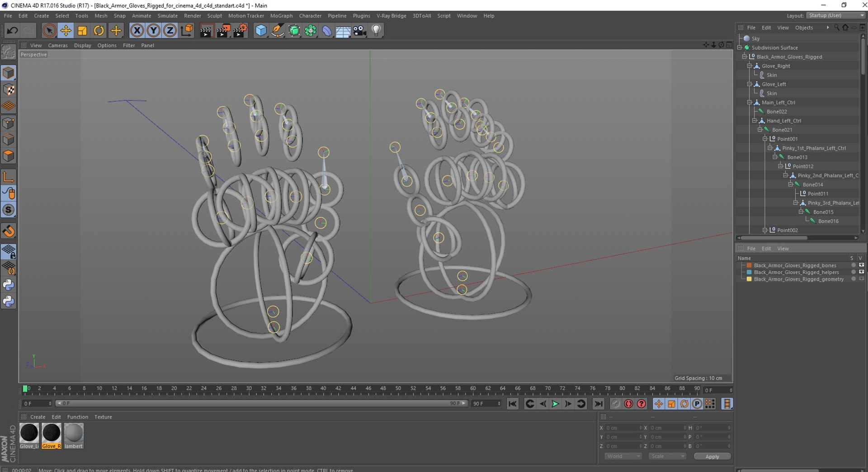Toggle Enable Axis mode
The height and width of the screenshot is (472, 868).
pos(9,177)
